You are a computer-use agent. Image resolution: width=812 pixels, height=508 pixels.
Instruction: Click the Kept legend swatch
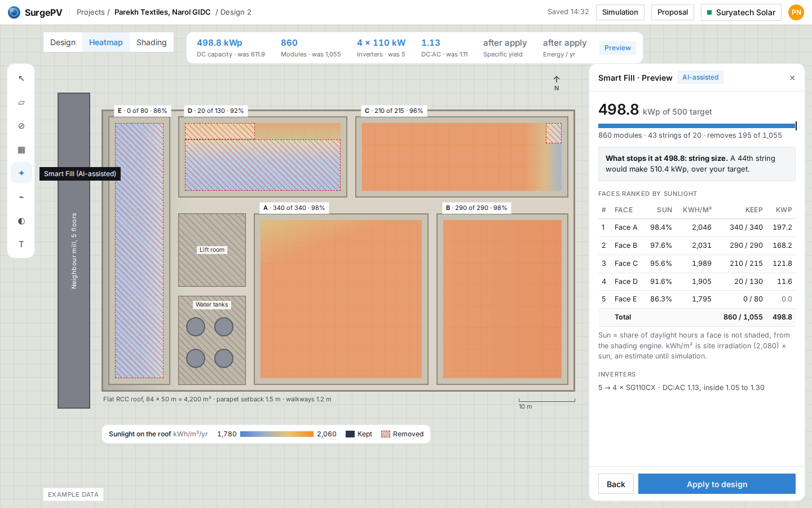coord(350,434)
